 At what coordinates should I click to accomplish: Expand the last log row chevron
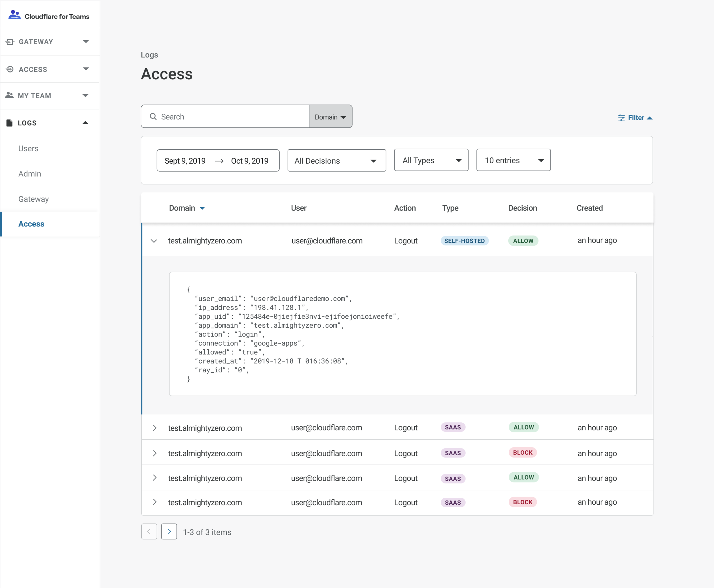155,502
